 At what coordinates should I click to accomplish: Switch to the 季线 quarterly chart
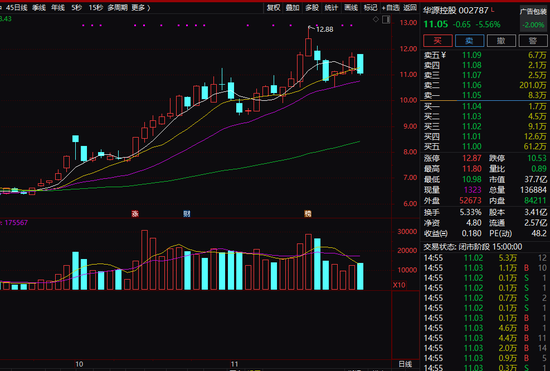39,8
